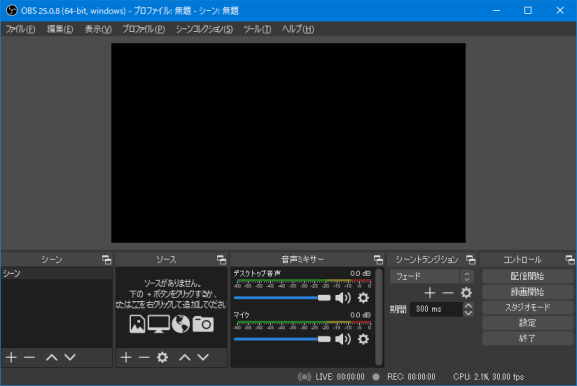Minimize the OBS window
This screenshot has width=577, height=386.
(496, 10)
